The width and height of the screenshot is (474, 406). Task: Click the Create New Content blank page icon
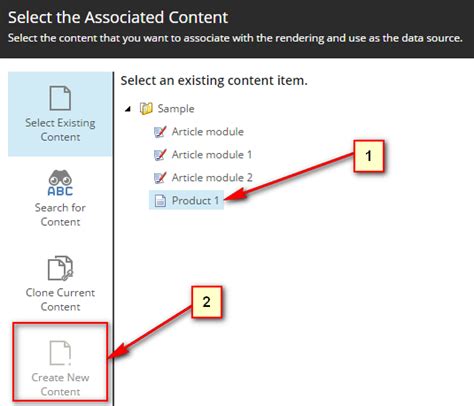pyautogui.click(x=60, y=353)
